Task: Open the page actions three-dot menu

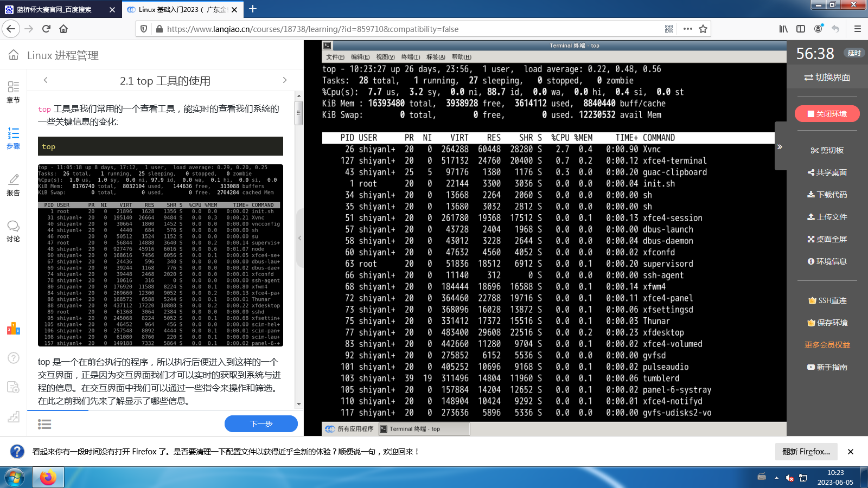Action: [x=687, y=29]
